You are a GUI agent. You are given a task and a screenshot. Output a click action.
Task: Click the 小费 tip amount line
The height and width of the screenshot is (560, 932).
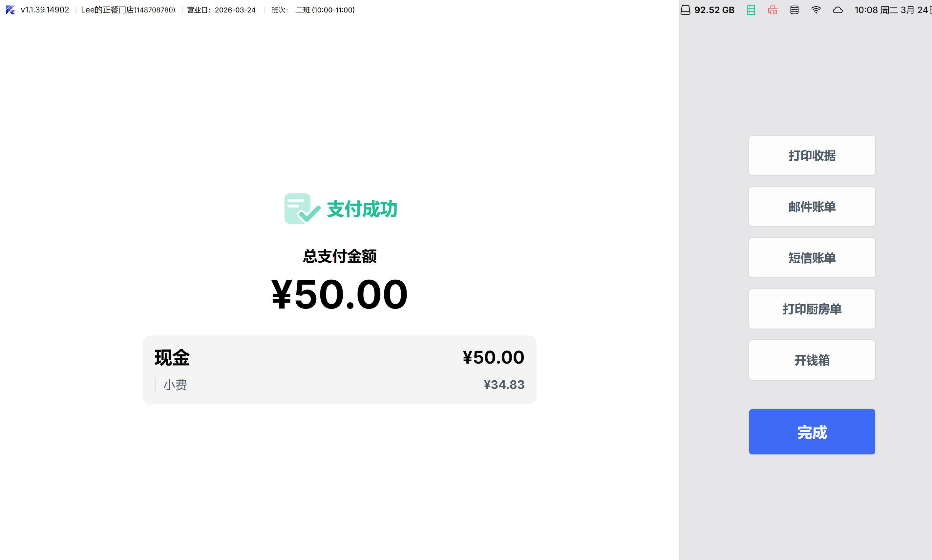click(339, 385)
